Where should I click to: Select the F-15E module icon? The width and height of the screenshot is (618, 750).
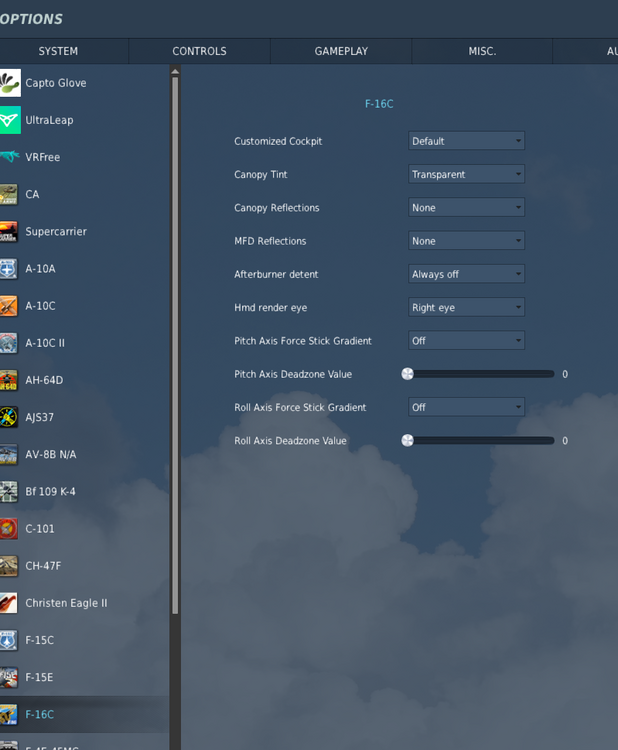point(9,677)
